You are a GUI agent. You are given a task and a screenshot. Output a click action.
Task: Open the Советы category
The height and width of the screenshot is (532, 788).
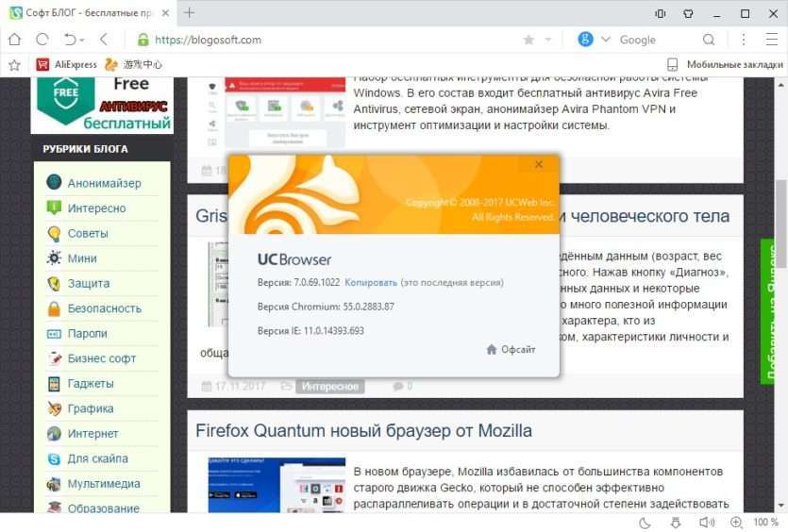[88, 233]
